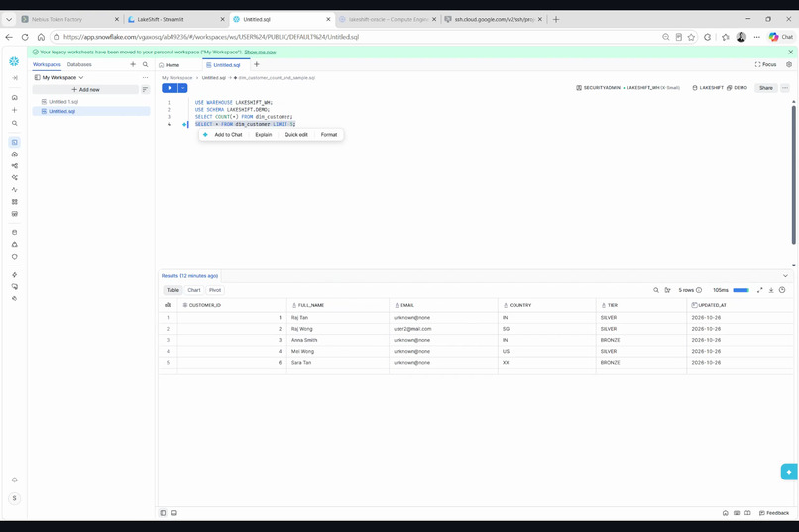This screenshot has width=799, height=532.
Task: Open search from the left icon rail
Action: tap(14, 123)
